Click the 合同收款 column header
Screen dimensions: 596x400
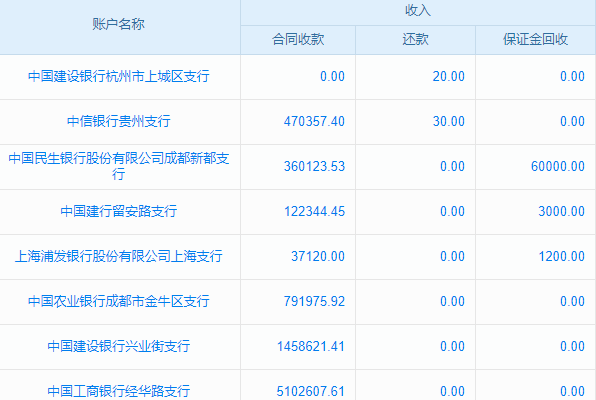(298, 39)
